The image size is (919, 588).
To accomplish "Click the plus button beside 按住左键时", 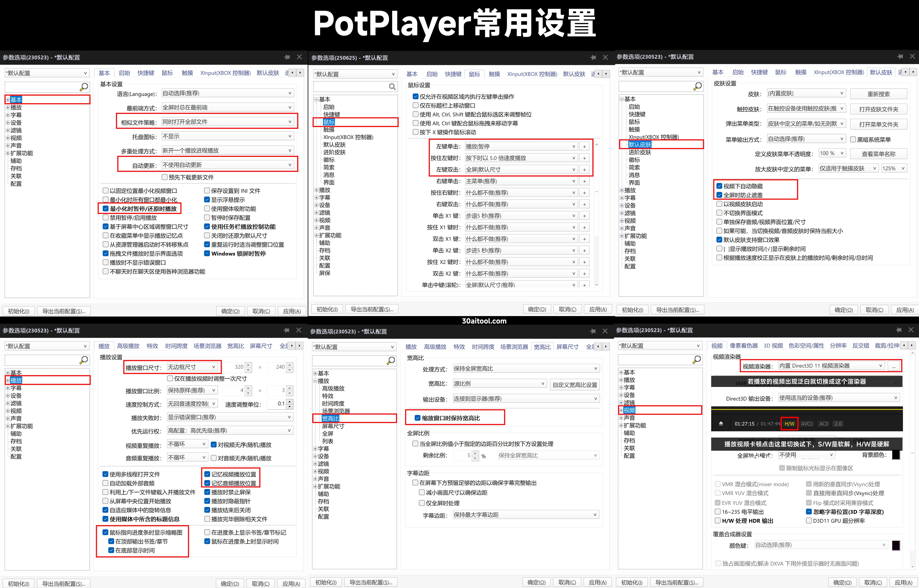I will 584,158.
